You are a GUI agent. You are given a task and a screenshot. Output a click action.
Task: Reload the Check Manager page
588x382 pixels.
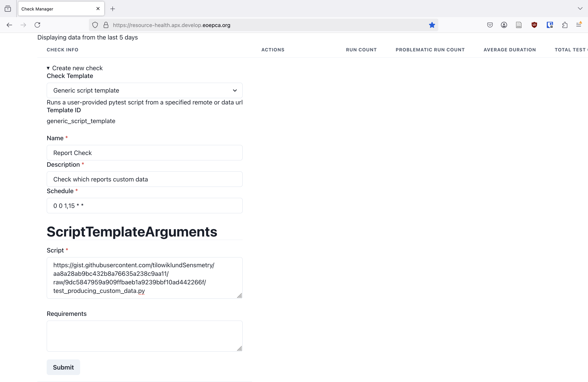tap(37, 25)
